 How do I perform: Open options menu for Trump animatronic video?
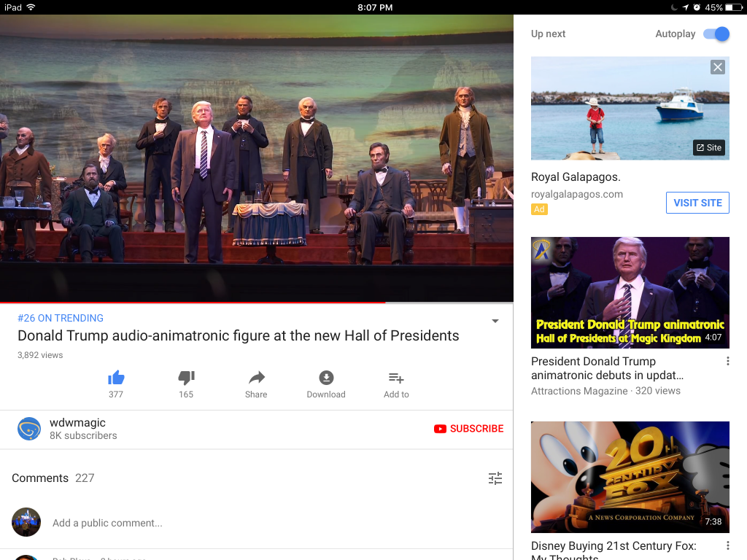pyautogui.click(x=727, y=362)
